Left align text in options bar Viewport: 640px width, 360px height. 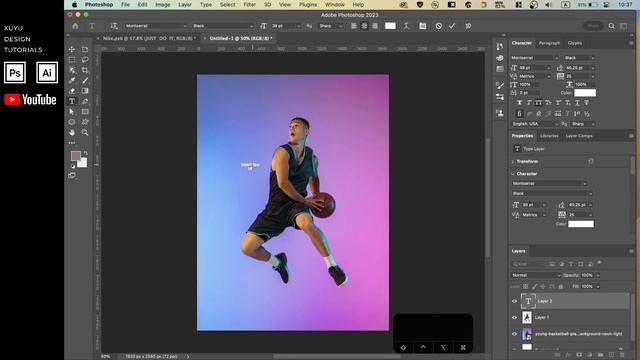click(354, 26)
